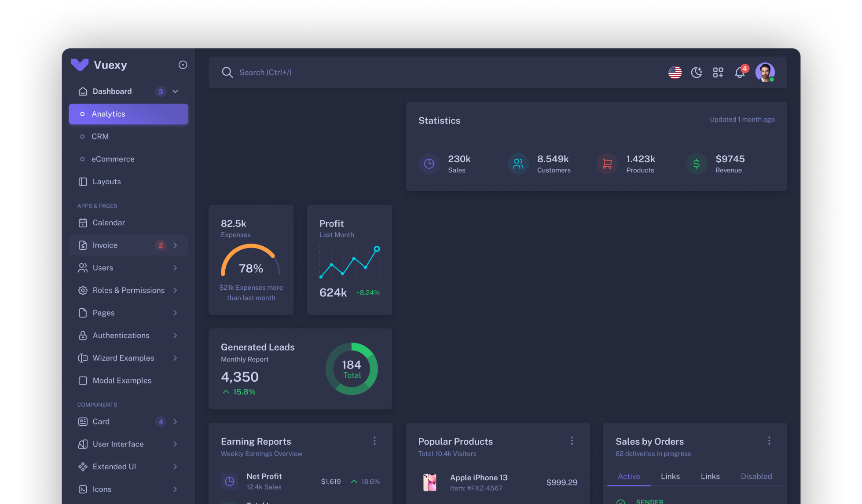Click the Revenue dollar icon
This screenshot has height=504, width=862.
(x=697, y=164)
